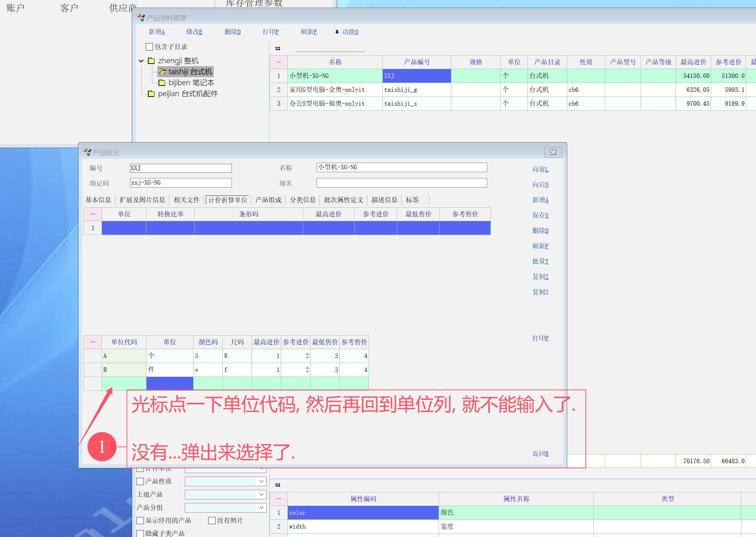Click the swap icon above the attribute grid

tap(278, 485)
